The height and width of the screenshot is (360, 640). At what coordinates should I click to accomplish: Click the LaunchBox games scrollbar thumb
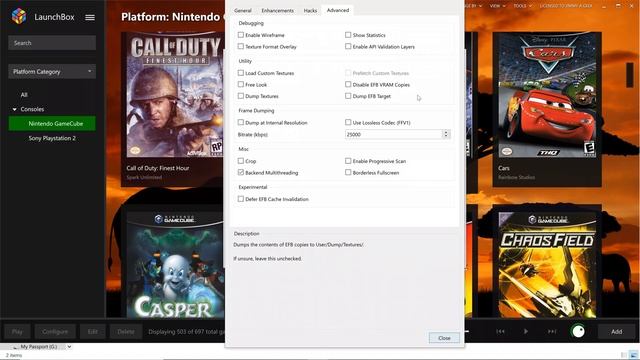[x=630, y=74]
